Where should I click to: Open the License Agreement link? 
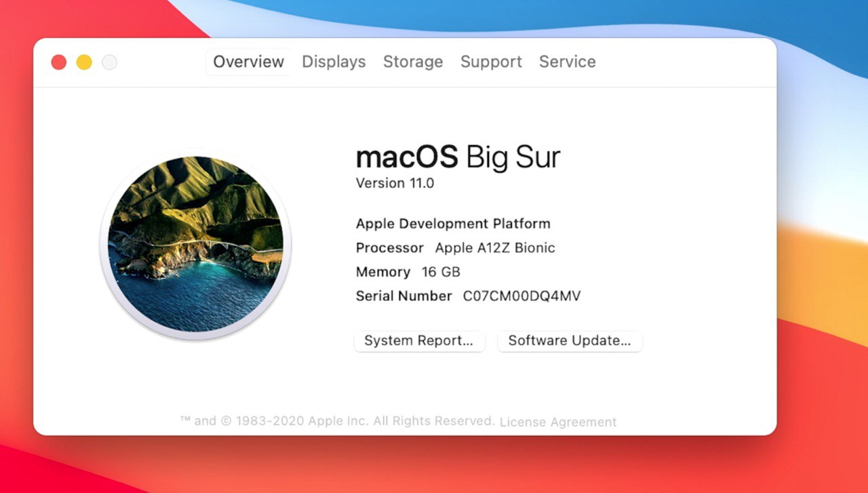point(558,422)
